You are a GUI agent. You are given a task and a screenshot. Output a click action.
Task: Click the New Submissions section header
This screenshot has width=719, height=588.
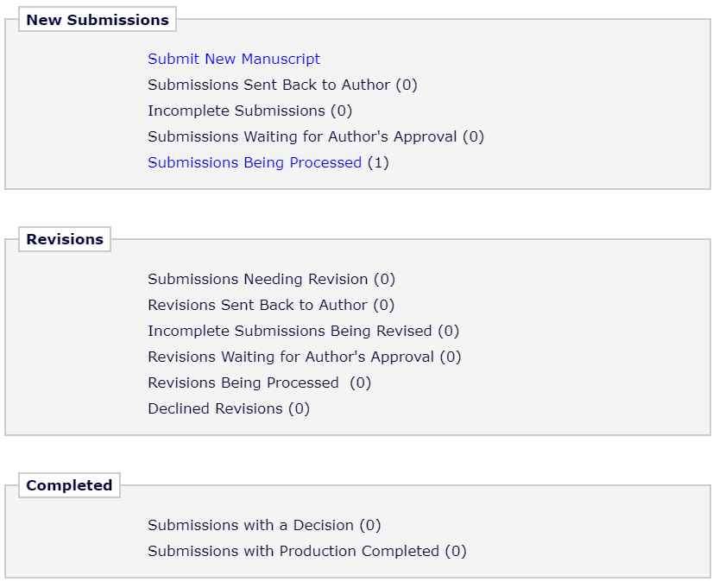coord(97,19)
